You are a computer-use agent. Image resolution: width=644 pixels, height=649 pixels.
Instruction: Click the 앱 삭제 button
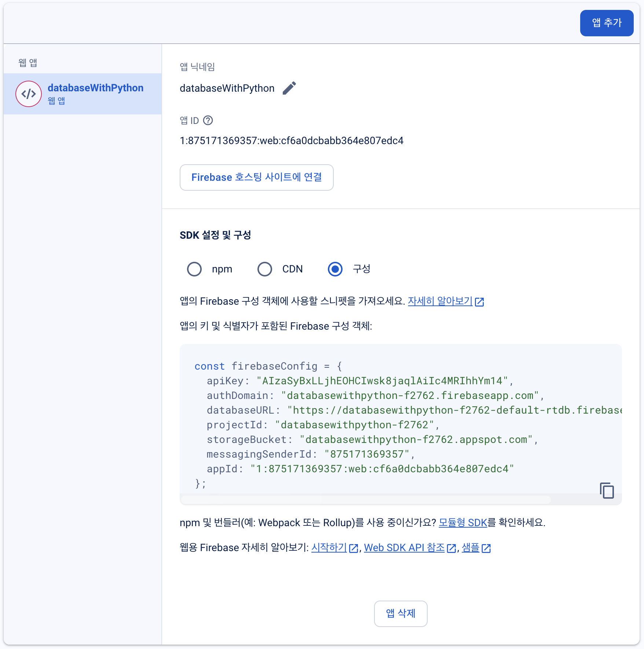click(401, 614)
